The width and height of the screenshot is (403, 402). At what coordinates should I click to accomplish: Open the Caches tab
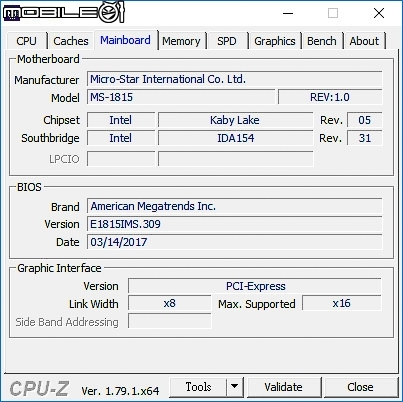[x=71, y=41]
